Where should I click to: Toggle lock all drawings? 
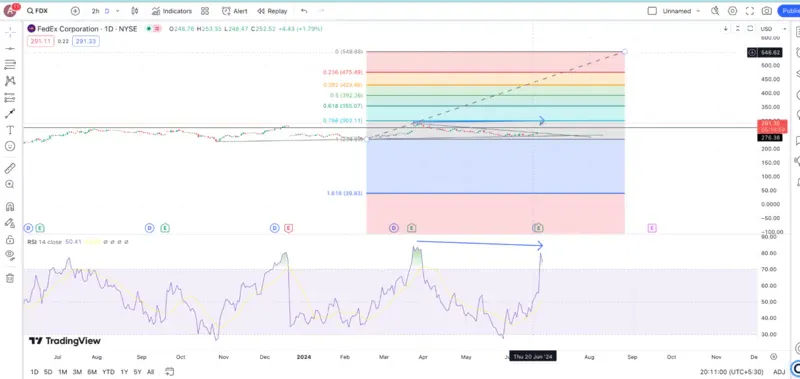pos(10,239)
